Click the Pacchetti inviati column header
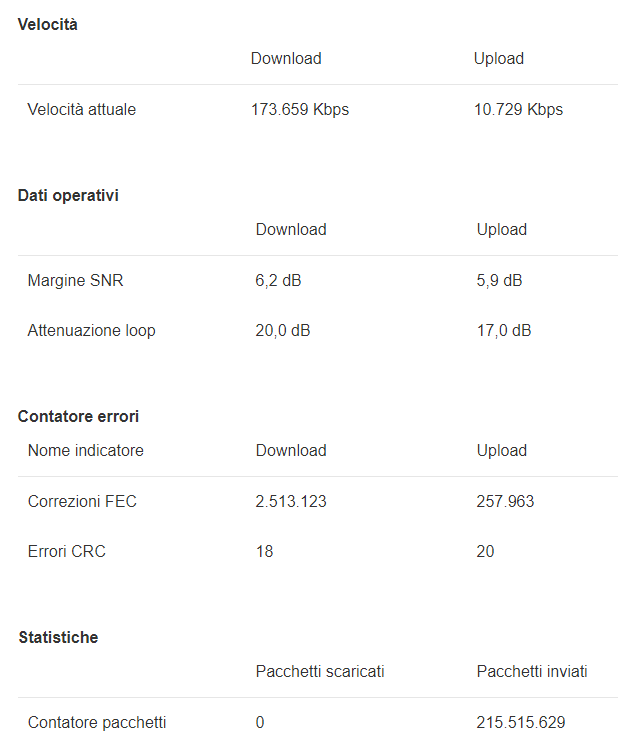This screenshot has height=754, width=618. pos(532,672)
